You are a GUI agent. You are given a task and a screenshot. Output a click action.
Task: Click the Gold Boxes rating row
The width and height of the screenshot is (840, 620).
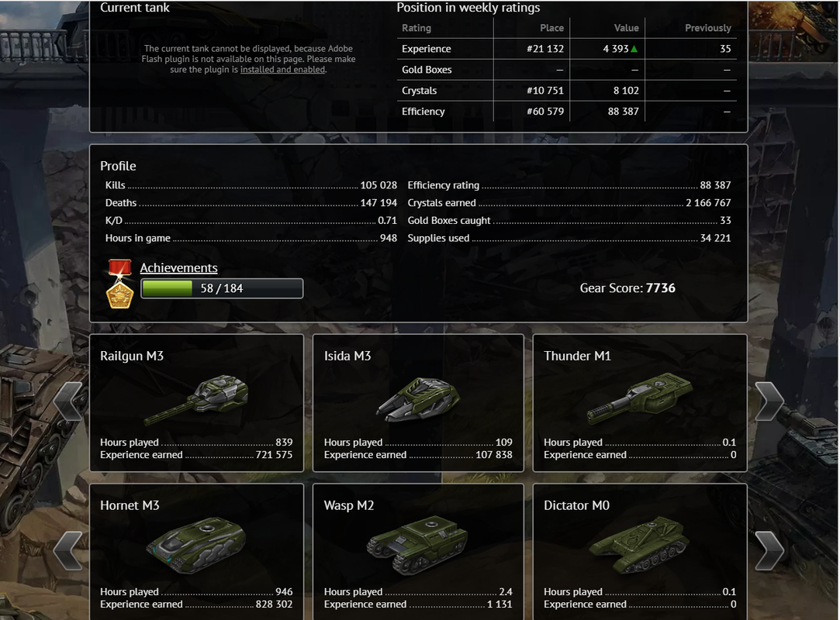click(567, 70)
